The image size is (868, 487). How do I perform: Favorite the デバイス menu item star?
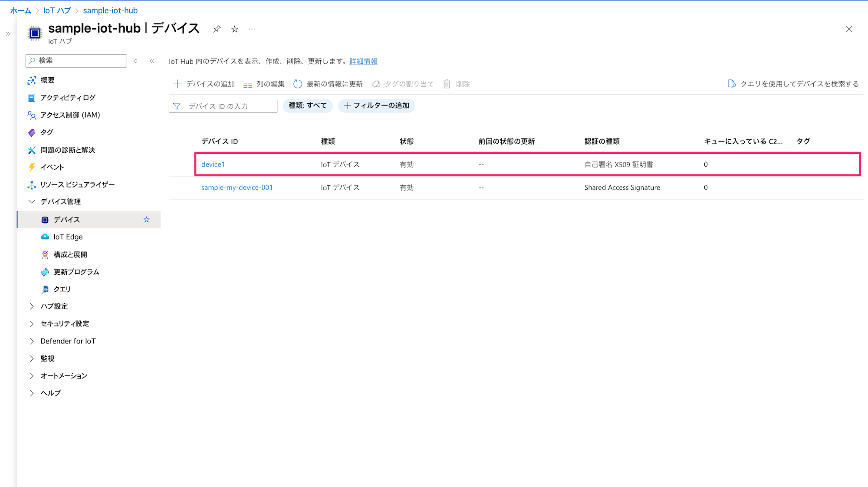pyautogui.click(x=147, y=220)
